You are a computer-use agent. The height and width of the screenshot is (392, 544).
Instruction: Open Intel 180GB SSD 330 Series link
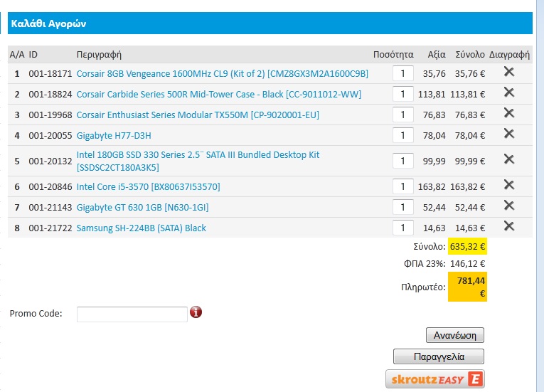[x=198, y=161]
